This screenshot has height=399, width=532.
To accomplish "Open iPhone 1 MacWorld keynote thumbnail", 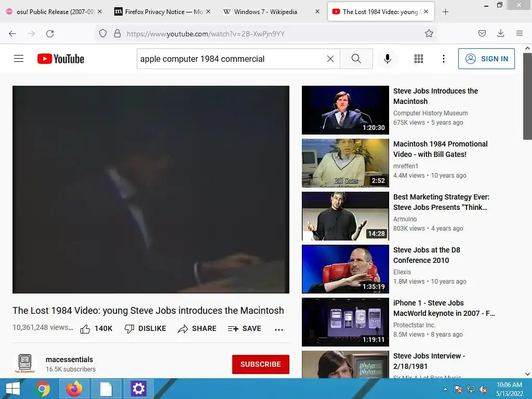I will click(345, 322).
